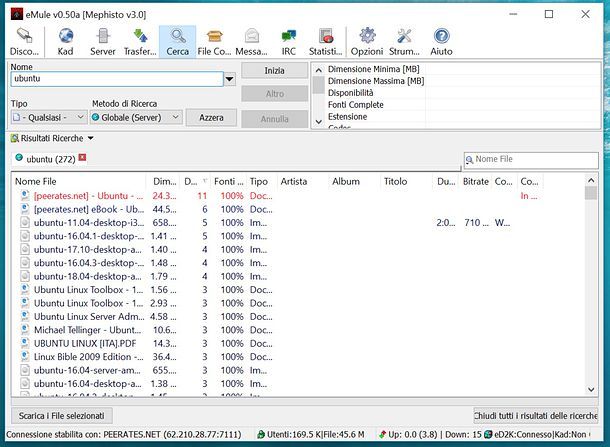Click the Utenti status bar icon
Viewport: 610px width, 447px height.
(261, 435)
